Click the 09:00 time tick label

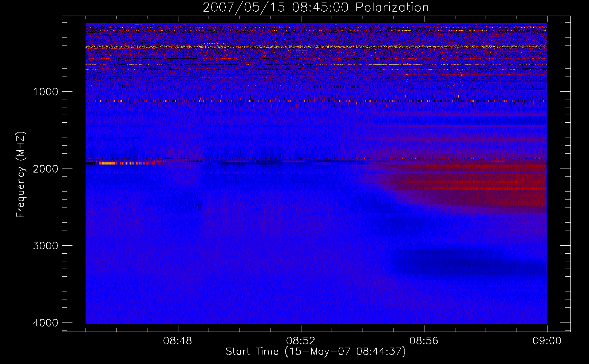547,341
